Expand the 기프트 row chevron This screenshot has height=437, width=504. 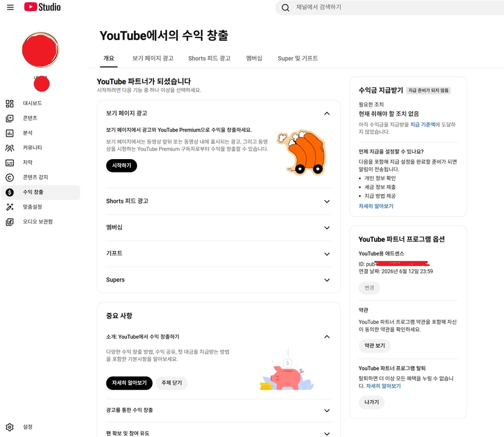click(x=327, y=254)
